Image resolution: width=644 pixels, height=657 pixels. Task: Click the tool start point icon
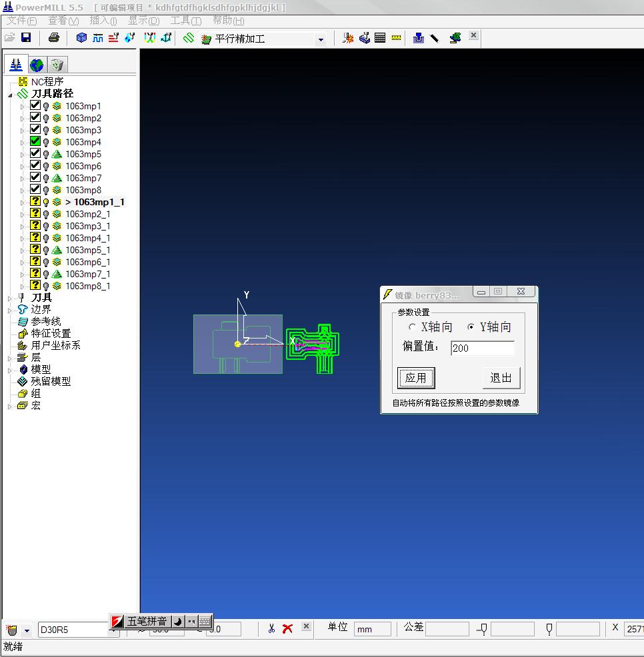coord(130,38)
